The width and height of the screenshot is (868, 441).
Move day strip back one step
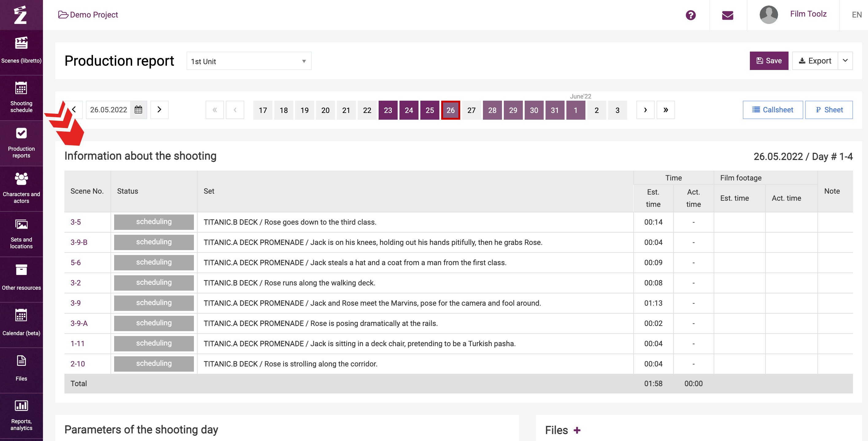pyautogui.click(x=235, y=110)
